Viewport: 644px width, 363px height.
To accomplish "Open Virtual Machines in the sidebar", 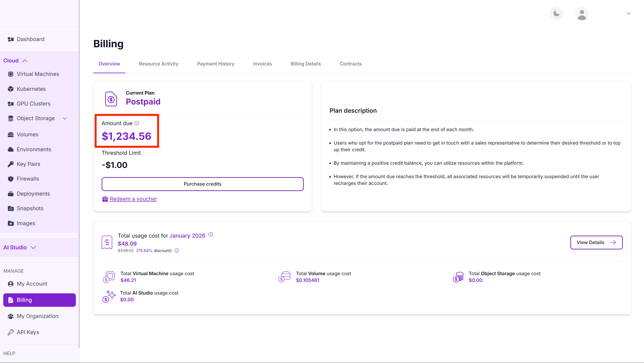I will [38, 74].
